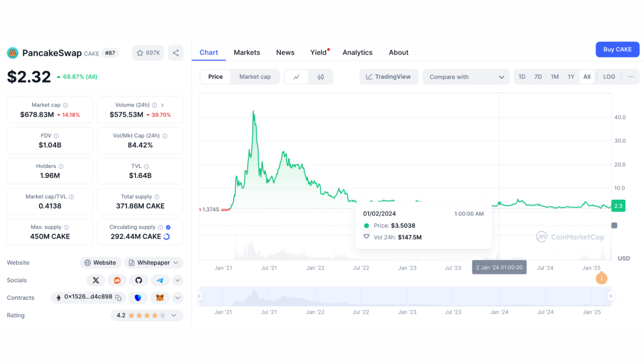Open the GitHub social link

139,280
